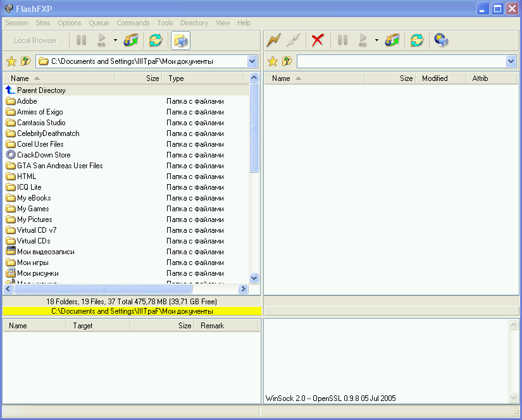Click the queue Target column header
The width and height of the screenshot is (522, 420).
98,326
